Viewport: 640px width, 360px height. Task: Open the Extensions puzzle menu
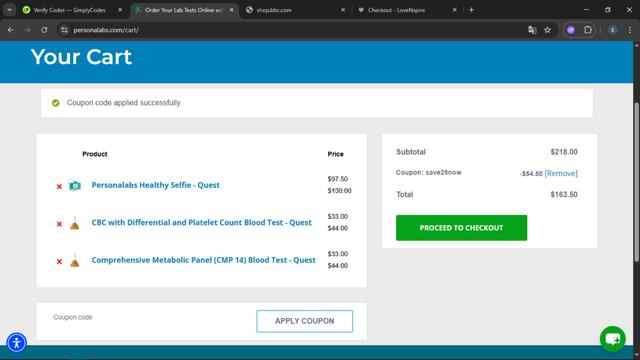pyautogui.click(x=588, y=30)
